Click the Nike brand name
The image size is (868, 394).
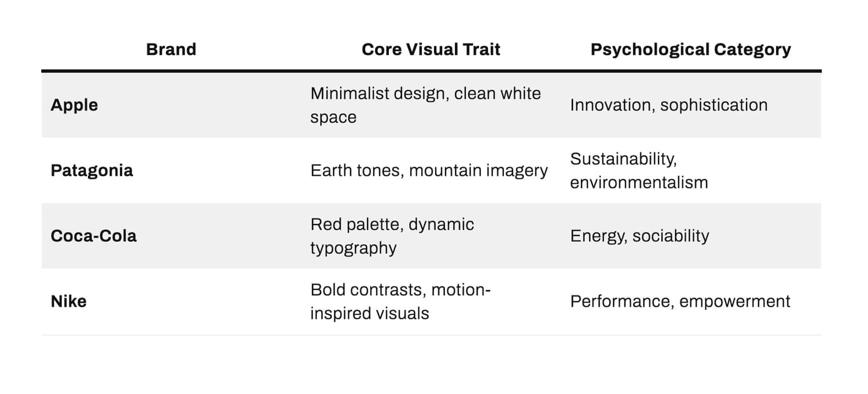coord(69,301)
